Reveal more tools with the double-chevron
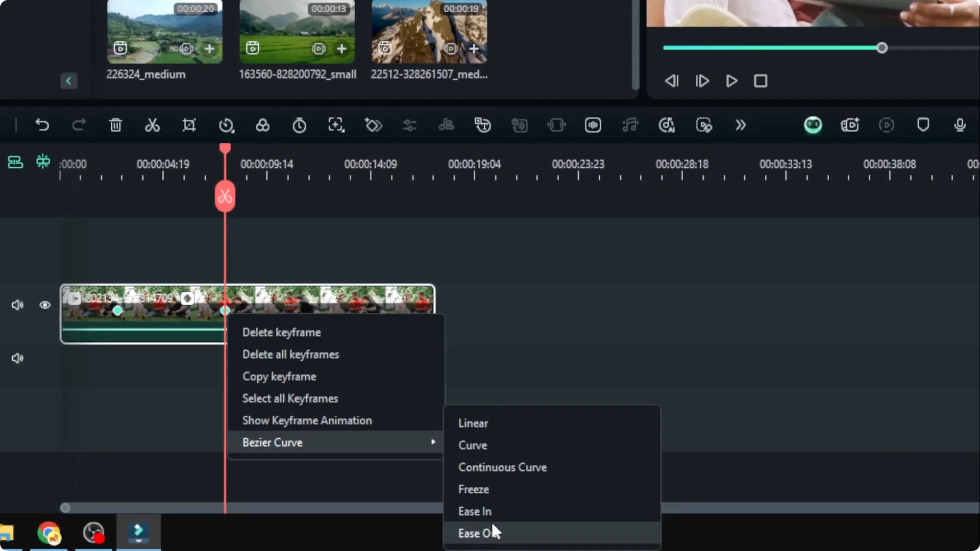Screen dimensions: 980x551 pos(741,125)
